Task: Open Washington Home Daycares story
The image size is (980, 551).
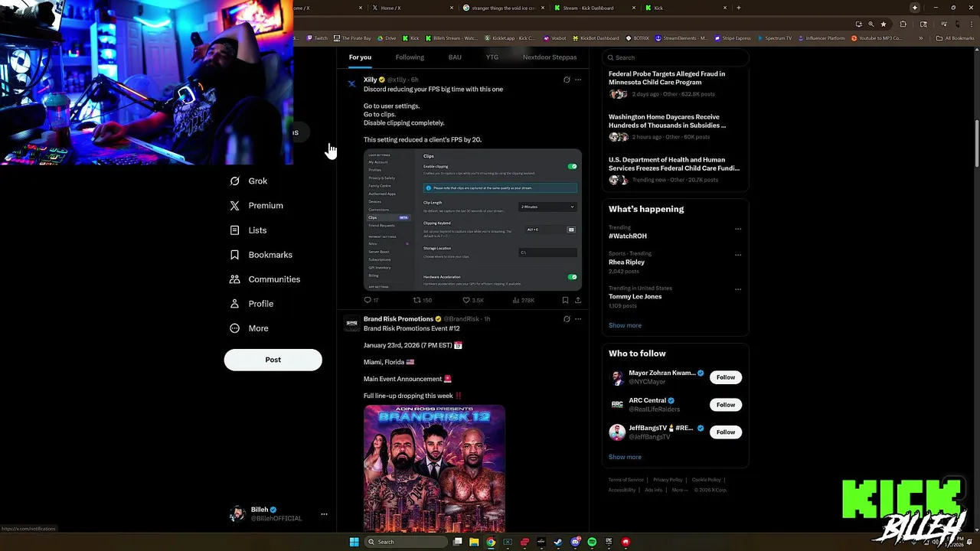Action: point(675,129)
